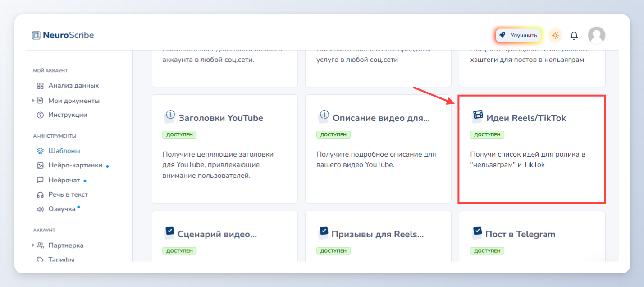Open the Призывы для Reels... template title
Viewport: 644px width, 287px height.
pos(378,234)
